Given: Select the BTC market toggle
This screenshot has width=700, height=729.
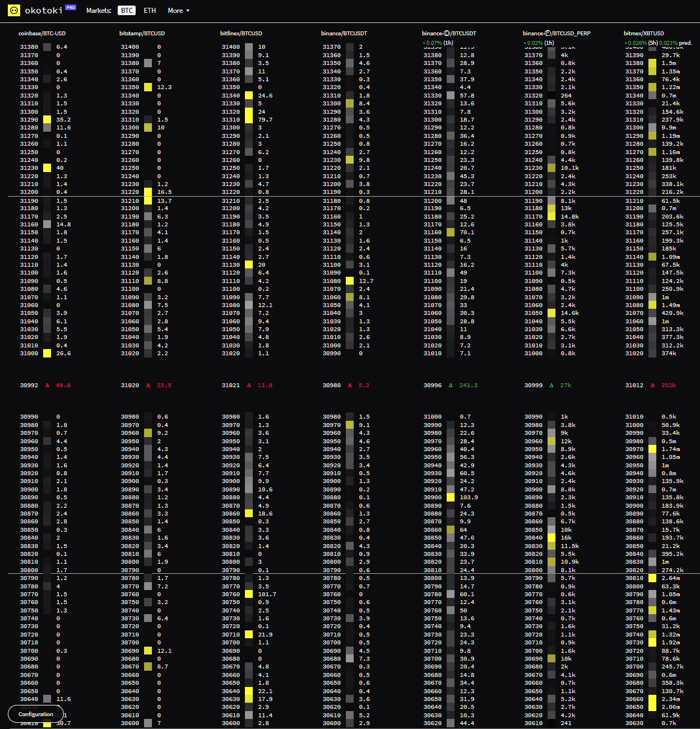Looking at the screenshot, I should [x=127, y=11].
